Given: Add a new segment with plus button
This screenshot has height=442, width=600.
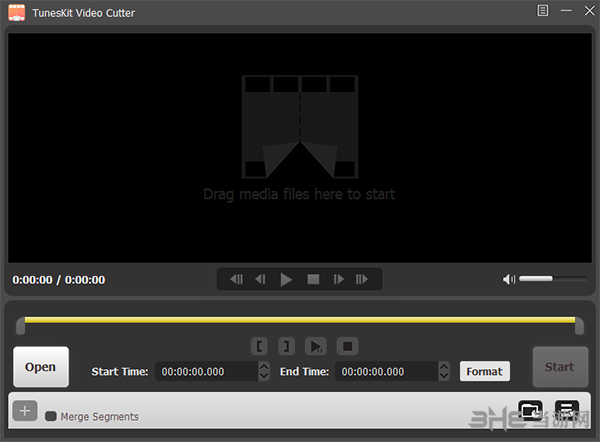Looking at the screenshot, I should click(x=26, y=411).
